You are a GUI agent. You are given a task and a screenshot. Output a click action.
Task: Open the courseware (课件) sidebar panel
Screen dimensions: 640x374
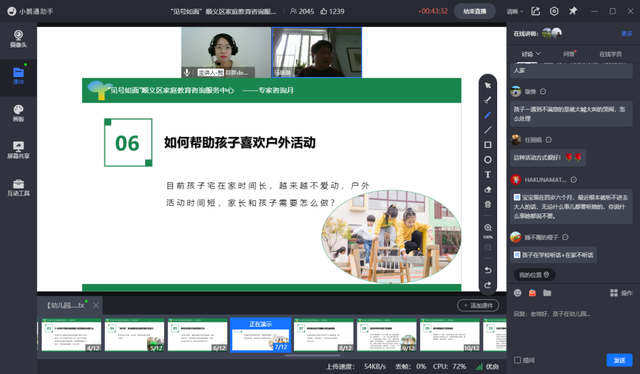(18, 76)
